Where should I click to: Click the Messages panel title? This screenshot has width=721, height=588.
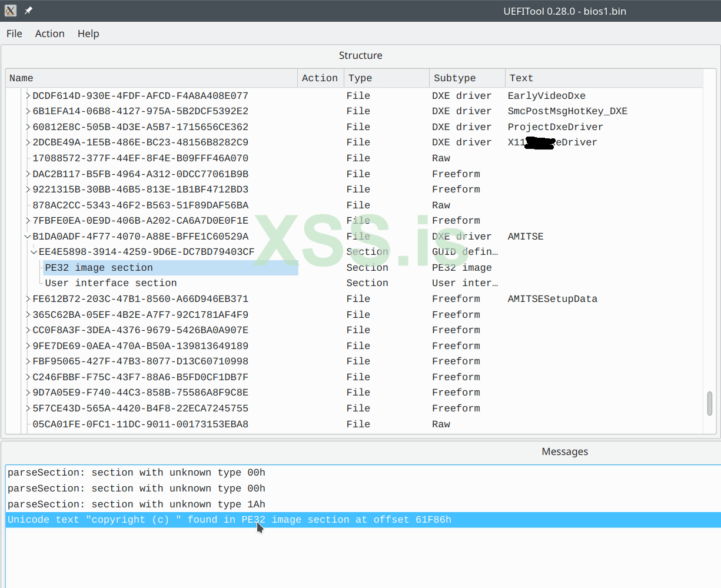click(x=564, y=451)
